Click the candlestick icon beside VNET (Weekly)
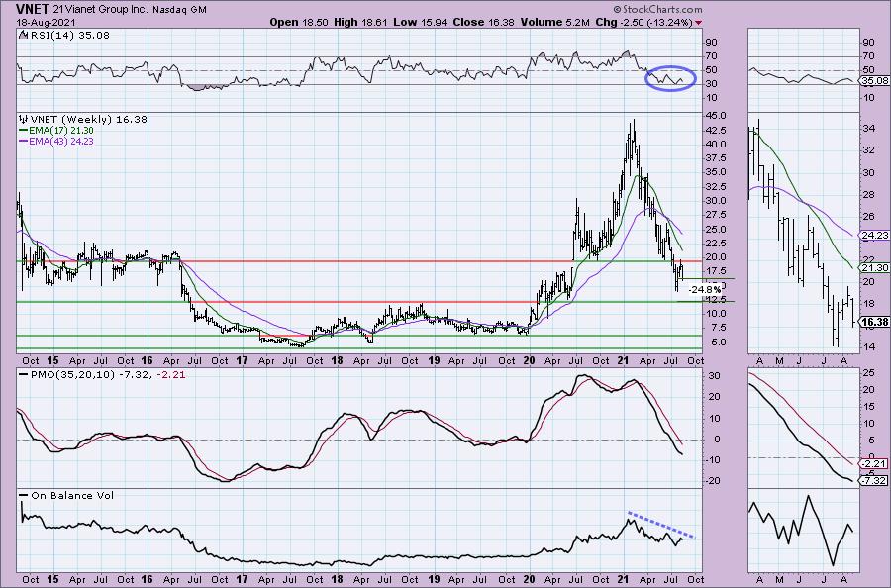Viewport: 891px width, 588px height. [24, 119]
